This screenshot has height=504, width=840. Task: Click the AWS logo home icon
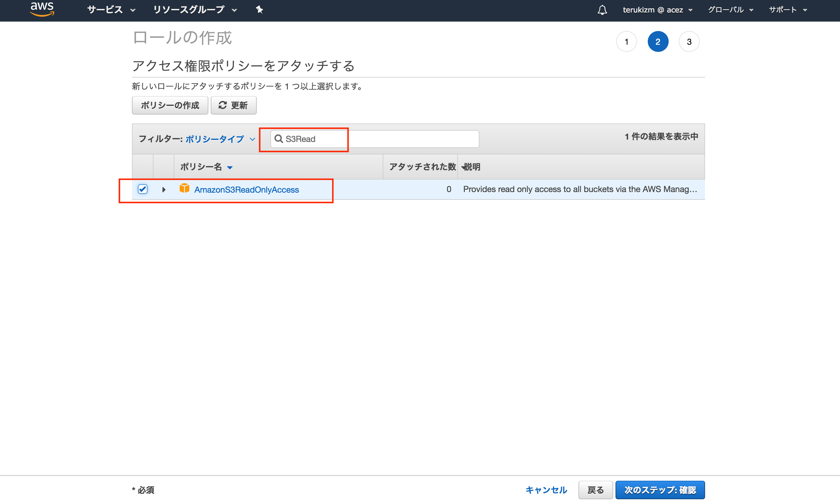point(42,9)
